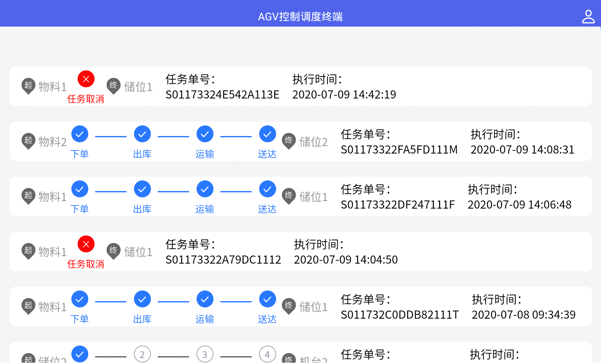The height and width of the screenshot is (364, 601).
Task: Click 运输 label in task S011732C0DDB82111T row
Action: point(205,319)
